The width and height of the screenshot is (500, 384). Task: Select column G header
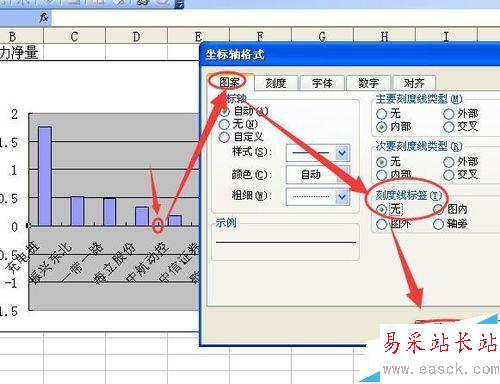322,36
